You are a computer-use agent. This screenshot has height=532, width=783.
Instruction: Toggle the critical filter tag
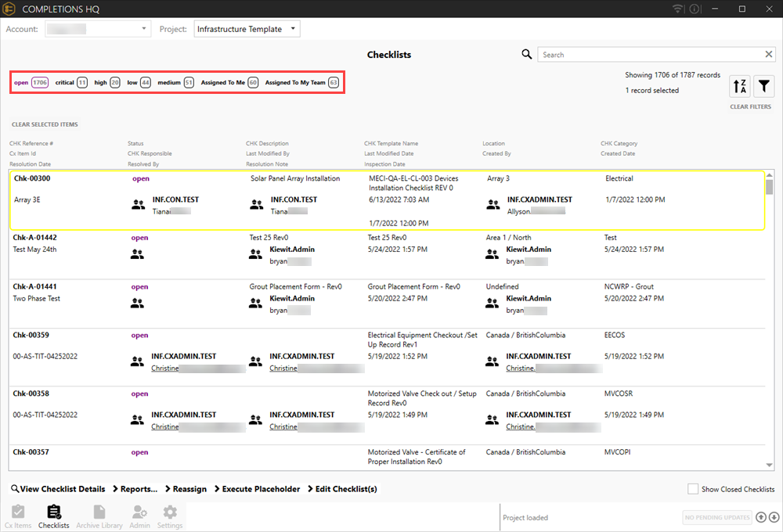tap(70, 82)
